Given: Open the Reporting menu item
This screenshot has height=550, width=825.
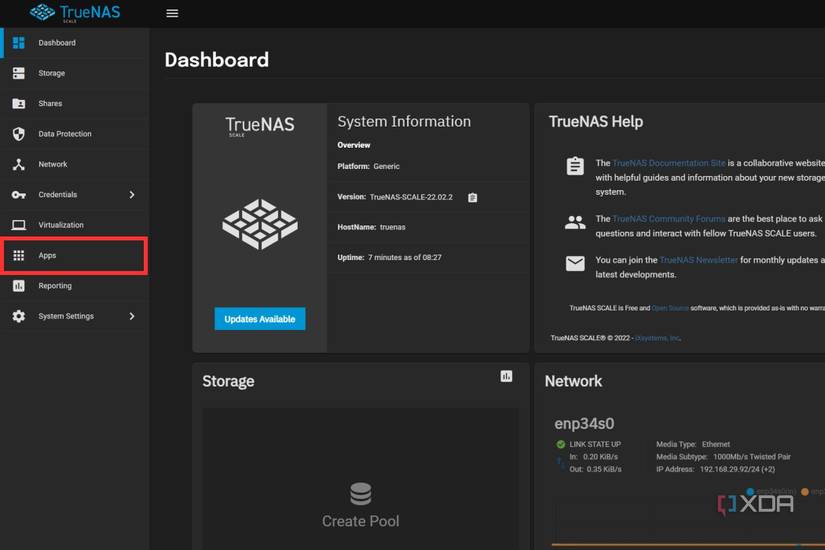Looking at the screenshot, I should [x=74, y=286].
